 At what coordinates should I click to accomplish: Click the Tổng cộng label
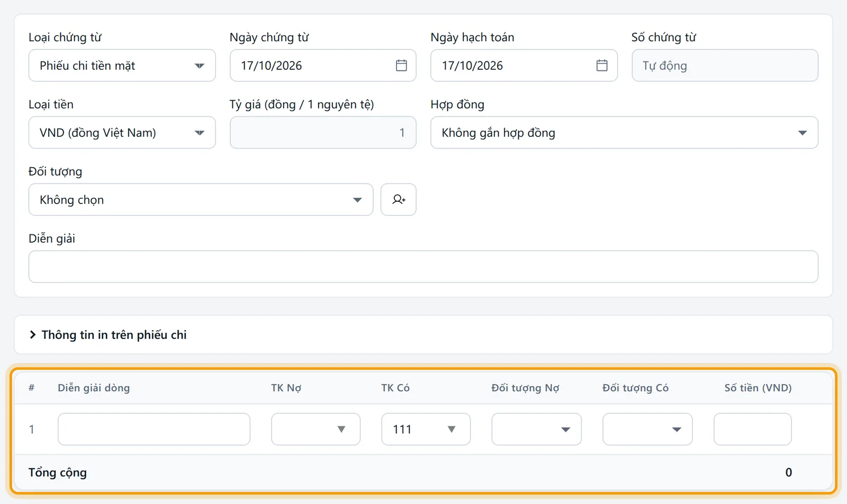click(58, 473)
